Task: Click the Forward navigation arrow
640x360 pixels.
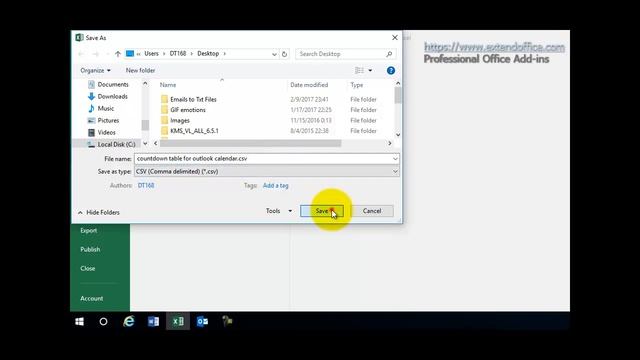Action: point(96,54)
